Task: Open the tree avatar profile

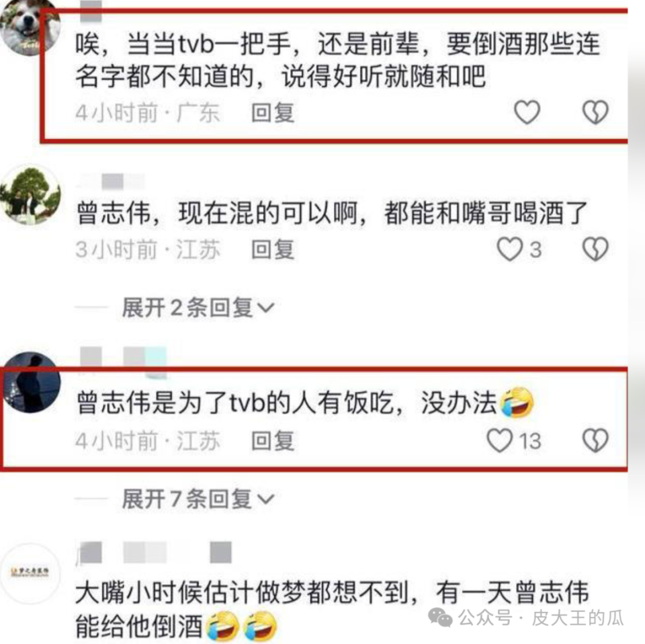Action: (30, 195)
